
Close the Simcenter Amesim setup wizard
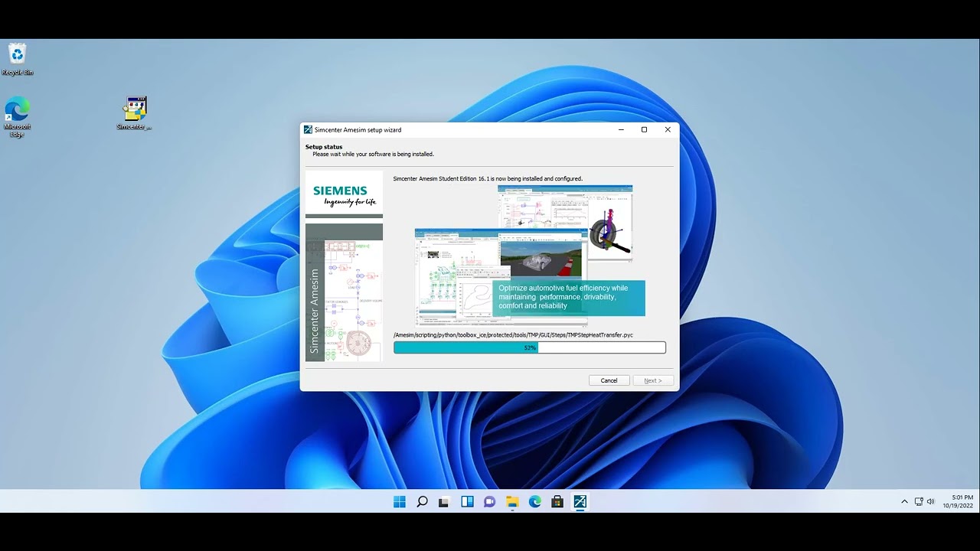668,130
